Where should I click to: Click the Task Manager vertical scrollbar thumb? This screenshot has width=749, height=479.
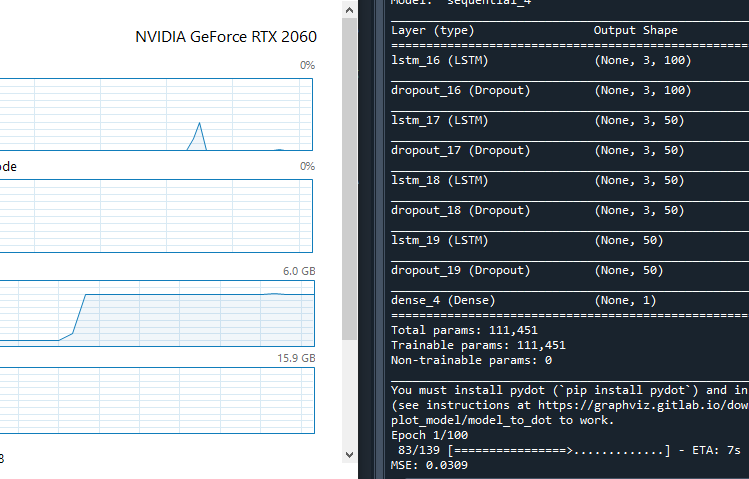[x=347, y=180]
